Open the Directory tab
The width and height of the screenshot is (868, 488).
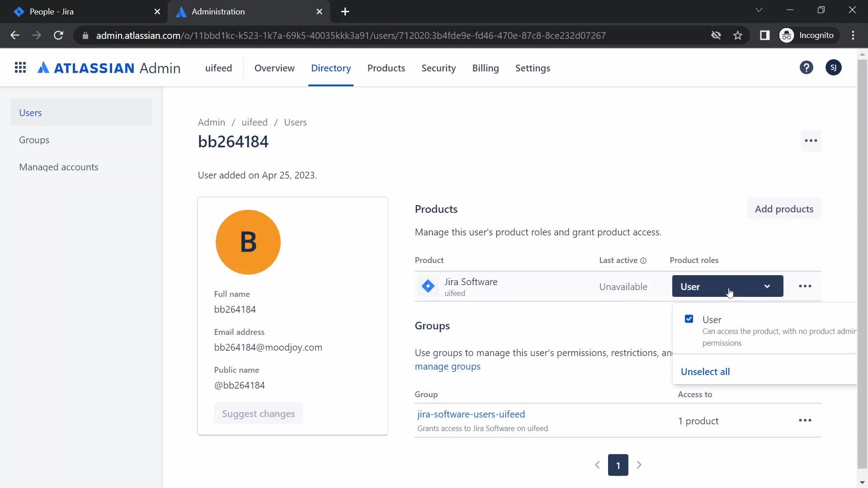331,68
